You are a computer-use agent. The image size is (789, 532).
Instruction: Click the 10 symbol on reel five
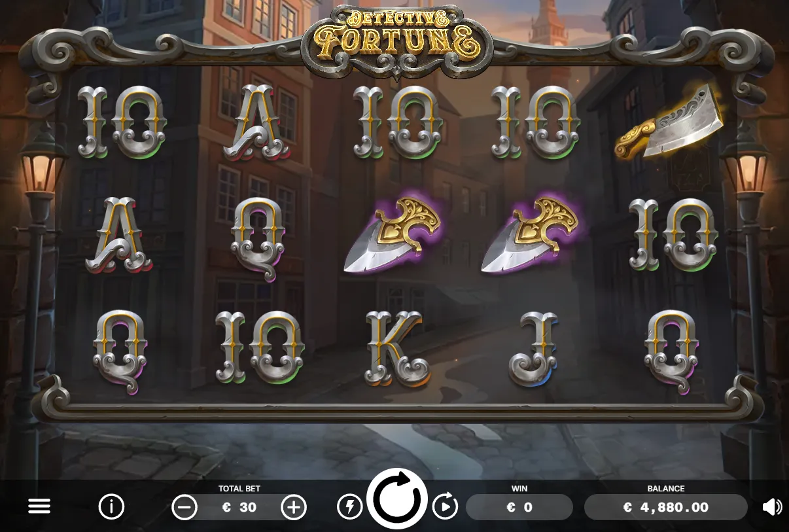click(674, 235)
